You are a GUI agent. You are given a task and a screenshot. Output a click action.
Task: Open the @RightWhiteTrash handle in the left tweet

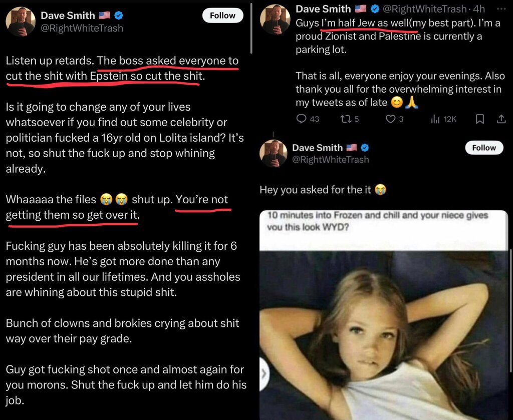(81, 29)
